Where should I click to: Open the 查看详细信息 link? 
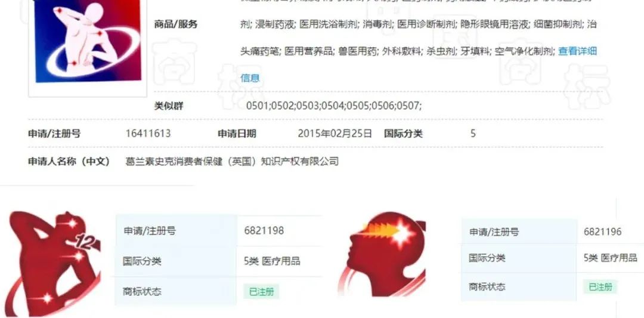(x=577, y=51)
